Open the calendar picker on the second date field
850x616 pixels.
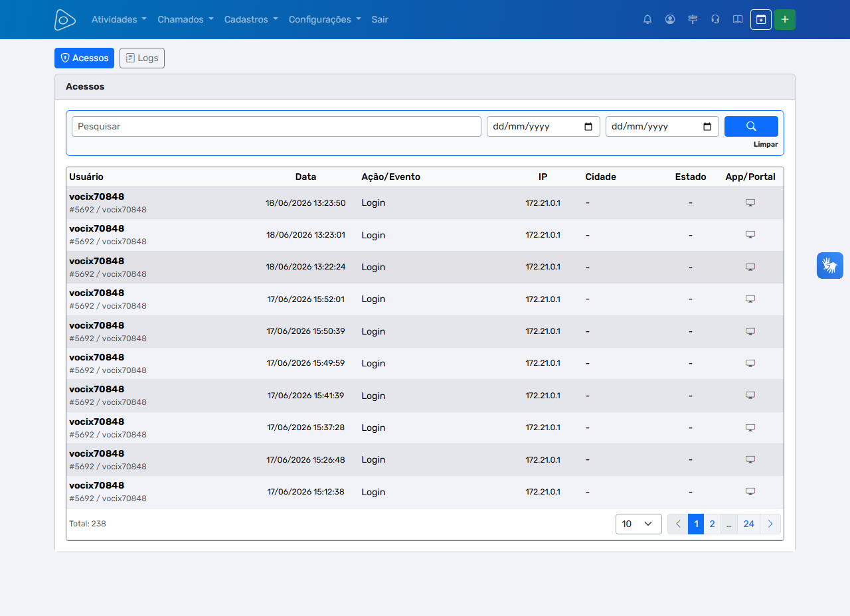[x=707, y=127]
